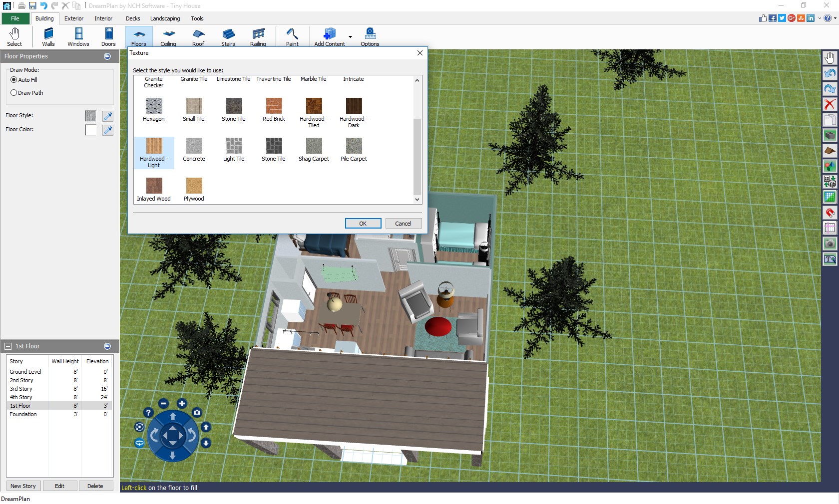Create a New Story
Viewport: 839px width, 504px height.
[23, 486]
